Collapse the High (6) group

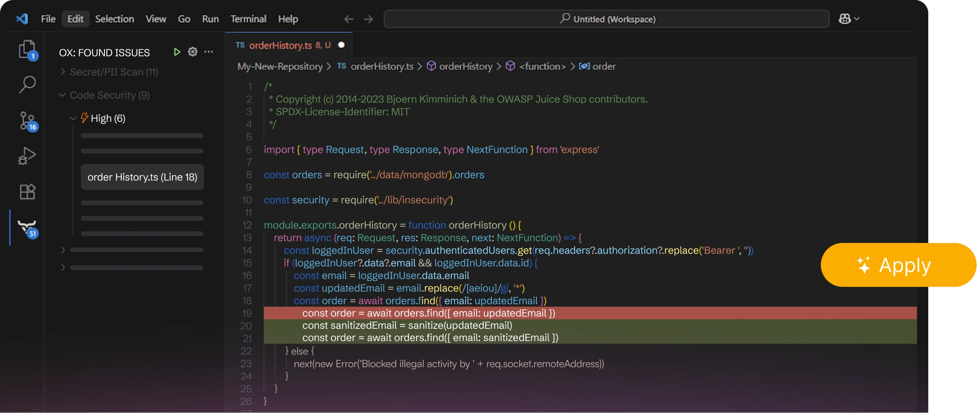[x=98, y=118]
